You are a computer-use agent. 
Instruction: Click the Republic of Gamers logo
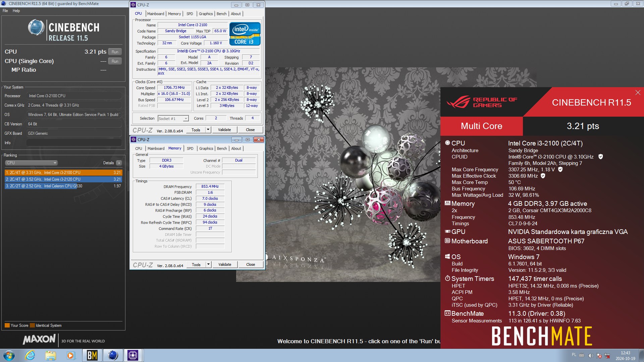482,102
